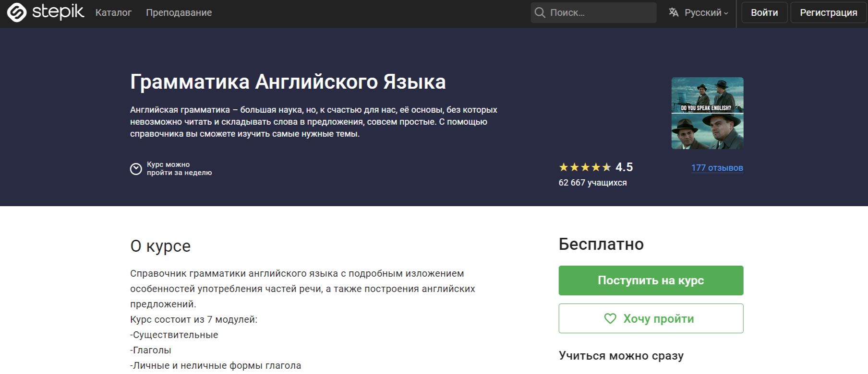Click the -Существительные module line

click(174, 335)
